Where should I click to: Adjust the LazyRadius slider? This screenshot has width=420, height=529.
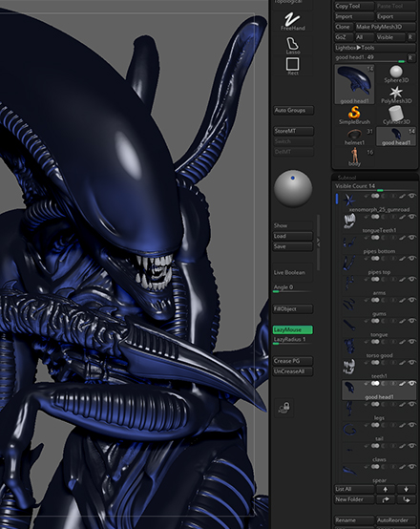pyautogui.click(x=292, y=340)
